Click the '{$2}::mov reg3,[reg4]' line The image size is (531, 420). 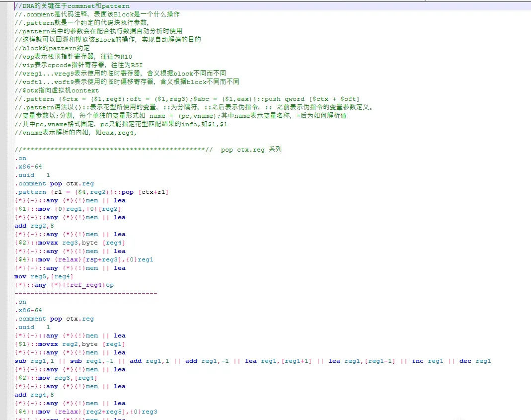tap(56, 378)
